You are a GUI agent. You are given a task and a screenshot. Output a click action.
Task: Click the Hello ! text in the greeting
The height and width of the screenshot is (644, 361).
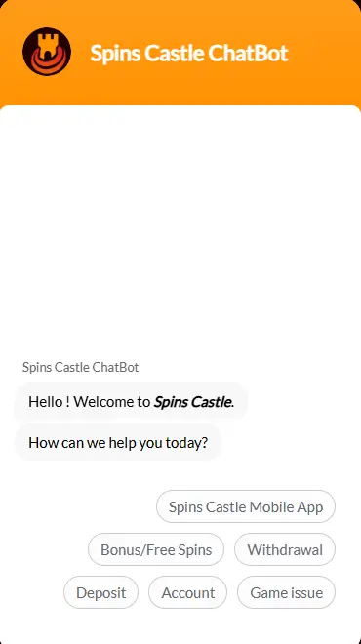pos(50,401)
